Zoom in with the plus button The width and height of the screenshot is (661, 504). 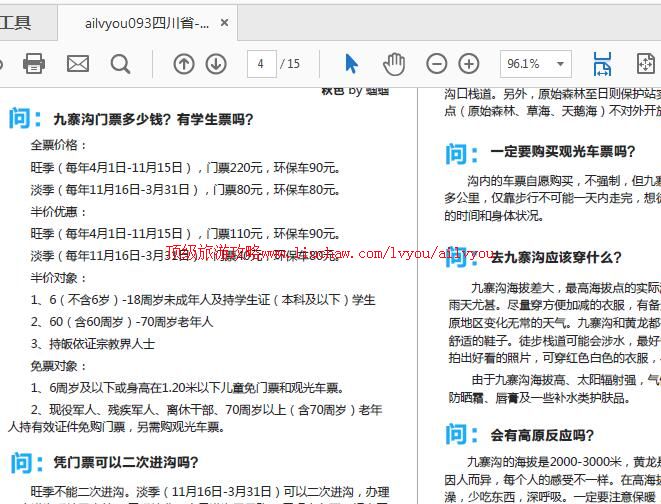pyautogui.click(x=469, y=64)
